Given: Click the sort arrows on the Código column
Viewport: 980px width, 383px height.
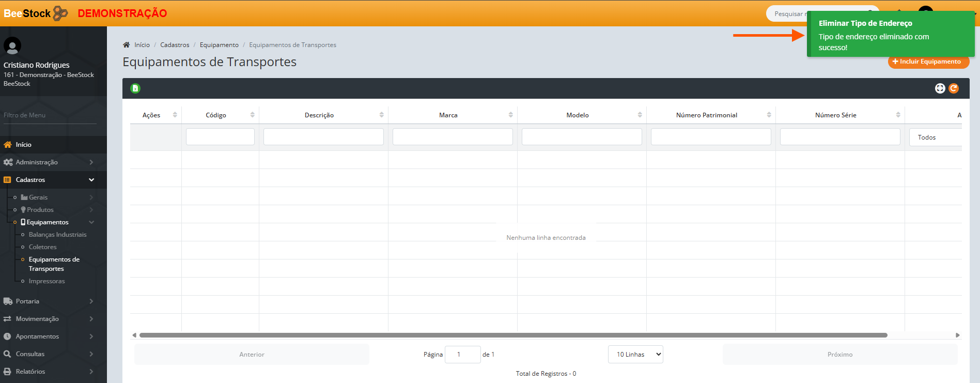Looking at the screenshot, I should pos(252,115).
